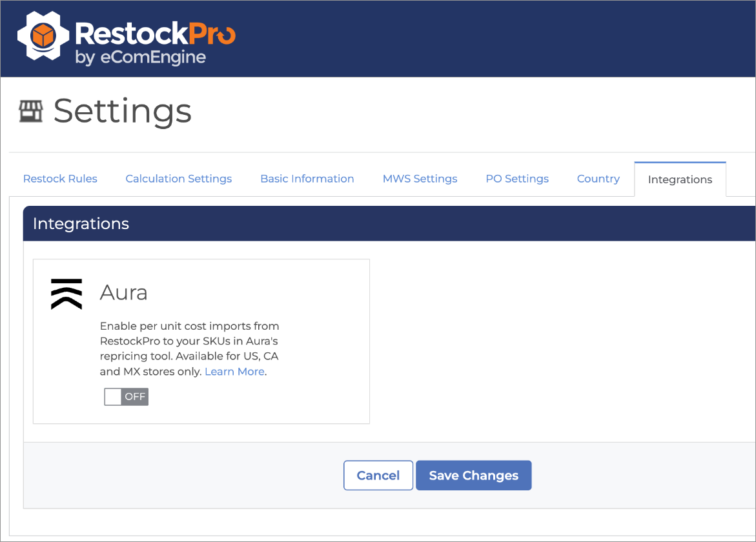The image size is (756, 542).
Task: Click the RestockPro wordmark in header
Action: click(155, 32)
